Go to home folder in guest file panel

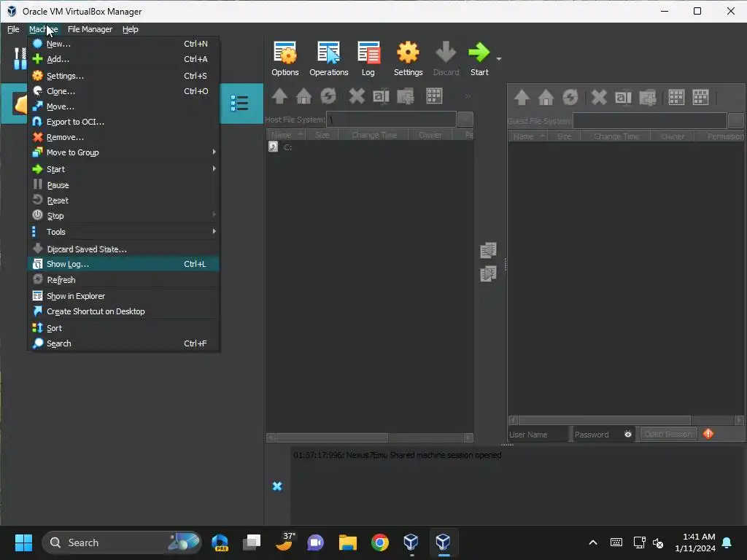(546, 98)
